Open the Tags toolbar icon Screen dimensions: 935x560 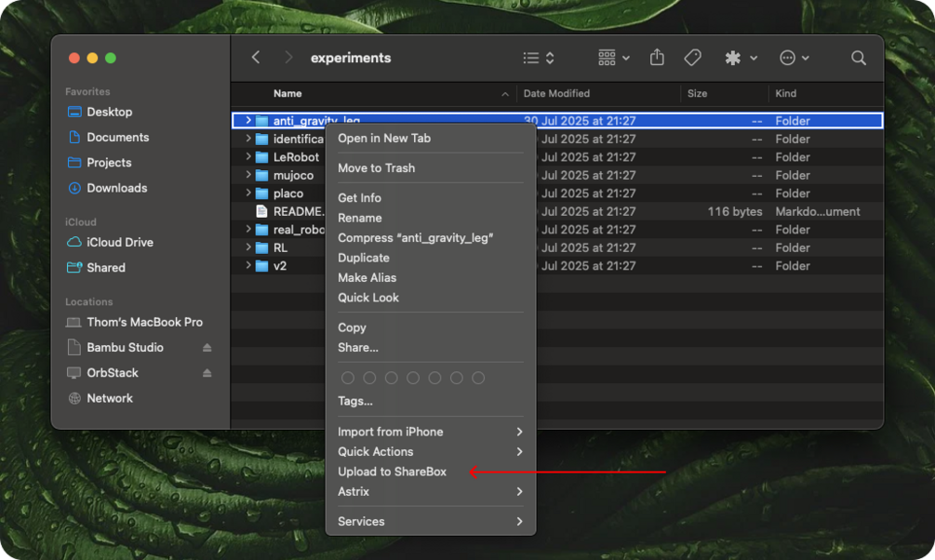pyautogui.click(x=692, y=58)
